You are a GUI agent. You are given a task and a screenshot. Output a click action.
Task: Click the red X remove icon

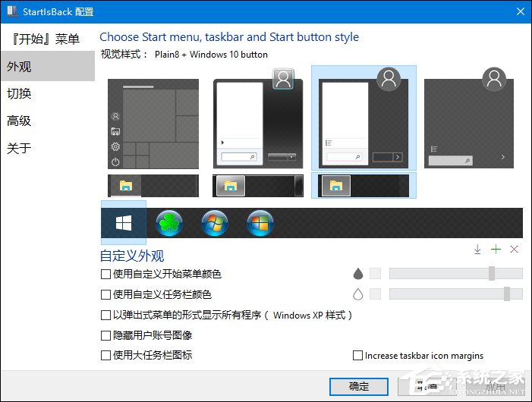point(514,250)
